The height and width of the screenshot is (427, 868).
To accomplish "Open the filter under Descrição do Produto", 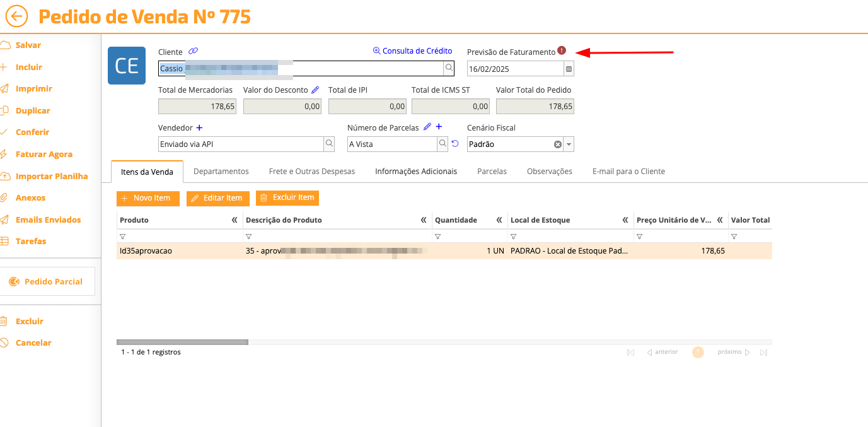I will (x=249, y=237).
